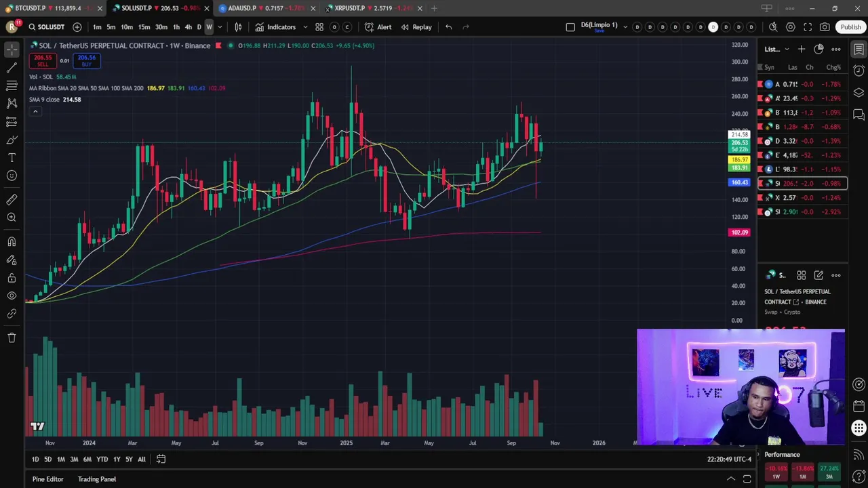Undo the last chart action
The width and height of the screenshot is (868, 488).
pyautogui.click(x=448, y=27)
